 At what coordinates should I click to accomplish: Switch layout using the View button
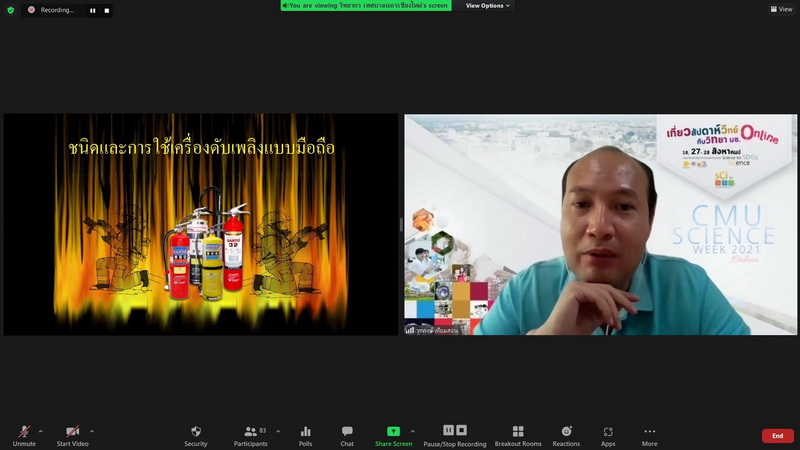781,9
